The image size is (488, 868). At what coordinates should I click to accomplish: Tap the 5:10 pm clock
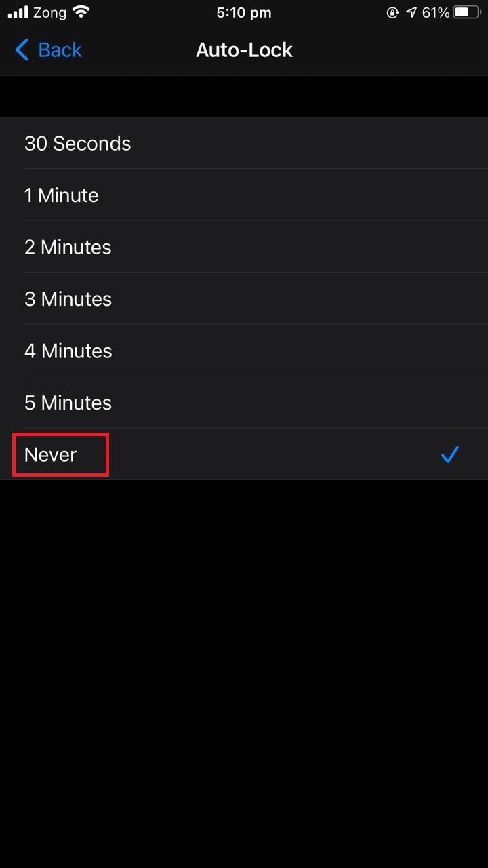pos(244,12)
